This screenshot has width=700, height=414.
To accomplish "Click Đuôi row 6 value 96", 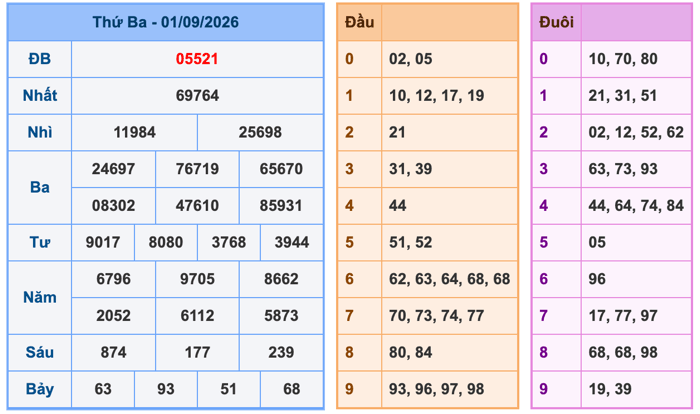I will (x=597, y=279).
